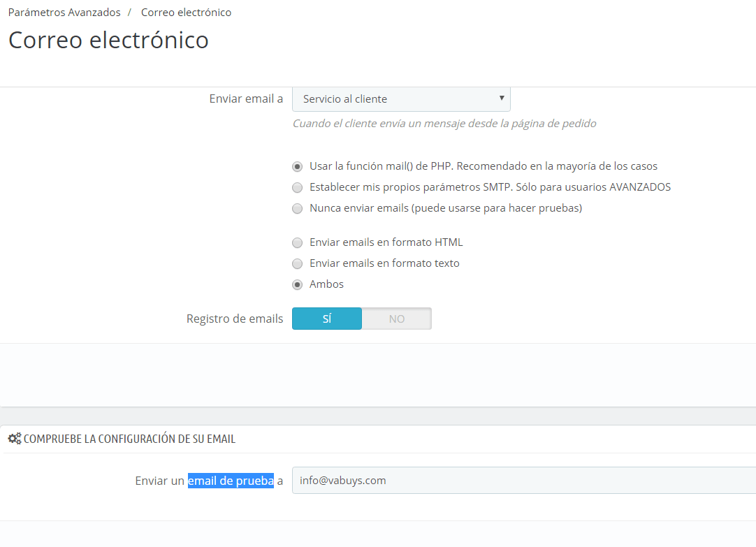Choose Enviar emails en formato texto
This screenshot has width=756, height=547.
point(298,263)
